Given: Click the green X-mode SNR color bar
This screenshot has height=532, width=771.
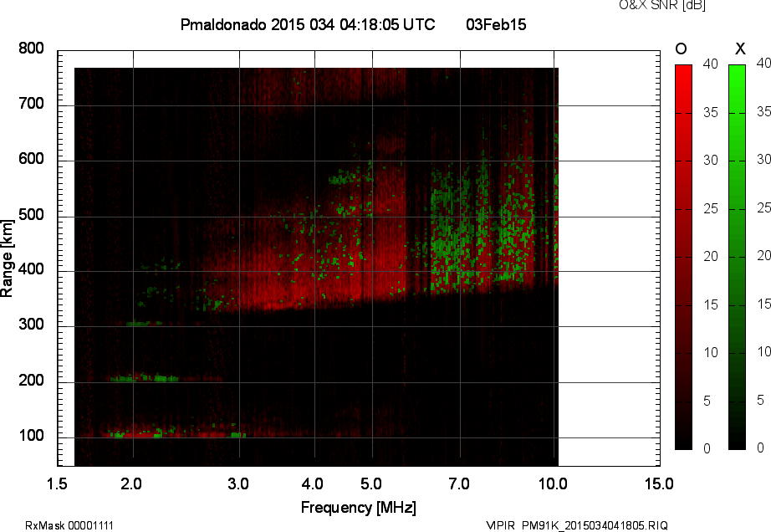Looking at the screenshot, I should click(737, 257).
